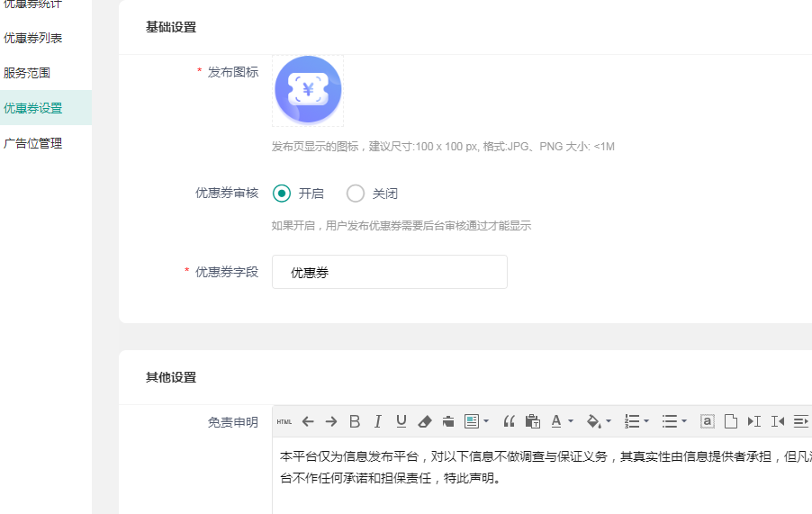Click the HTML source code toolbar icon
812x514 pixels.
[x=284, y=421]
